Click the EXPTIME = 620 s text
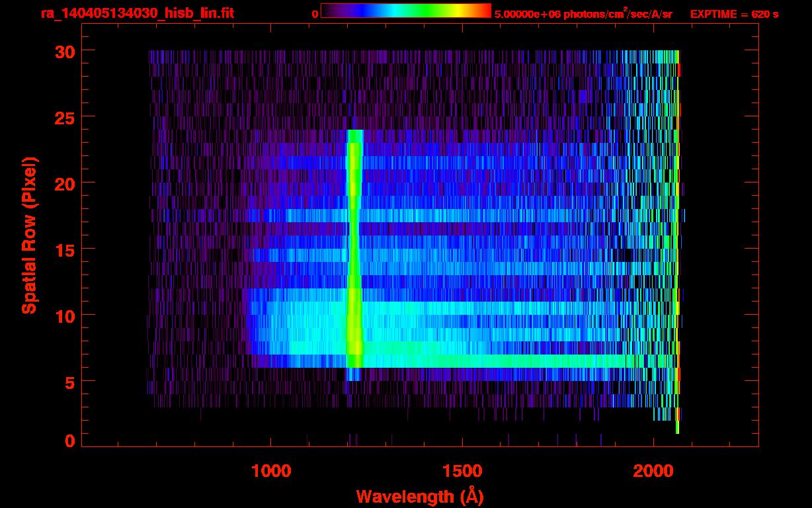The height and width of the screenshot is (508, 812). click(734, 14)
